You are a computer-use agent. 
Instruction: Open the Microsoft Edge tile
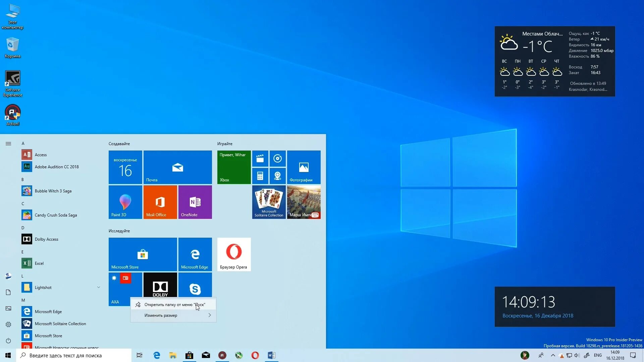195,254
